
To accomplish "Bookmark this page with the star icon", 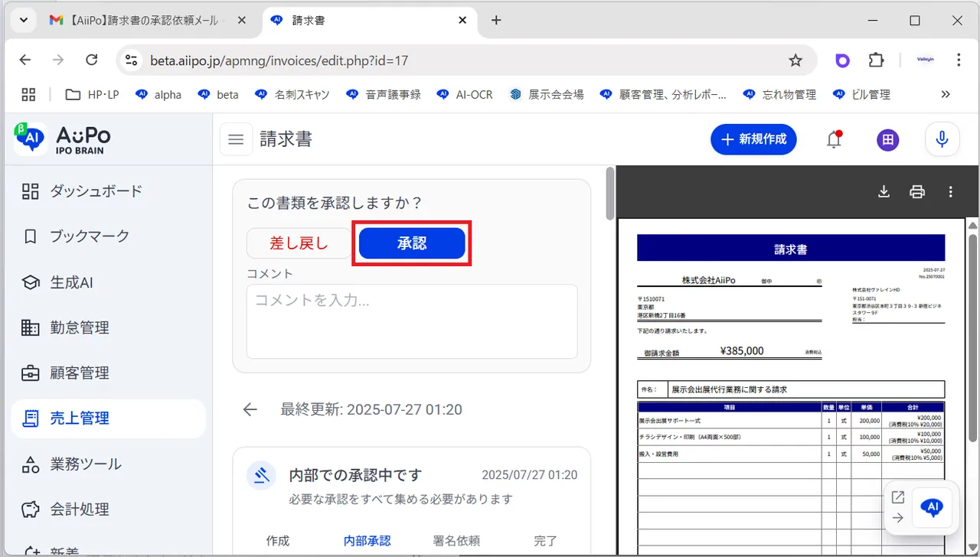I will pos(795,60).
